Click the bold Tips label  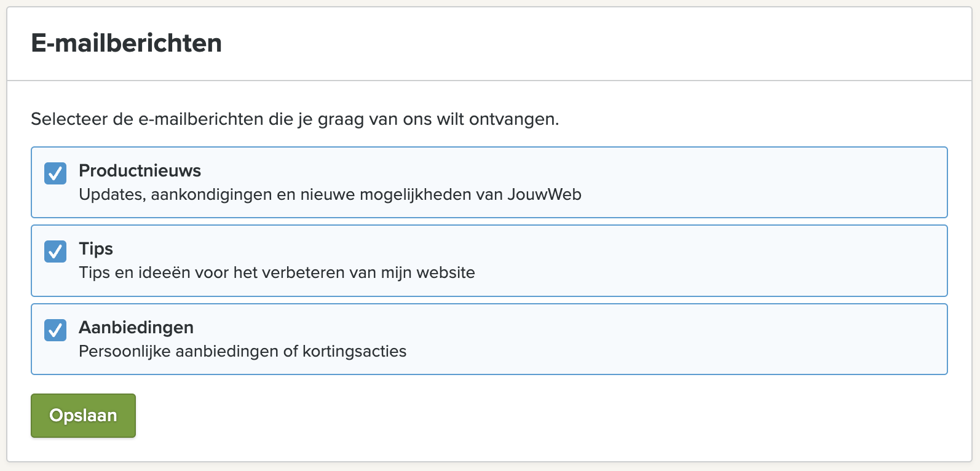point(96,248)
